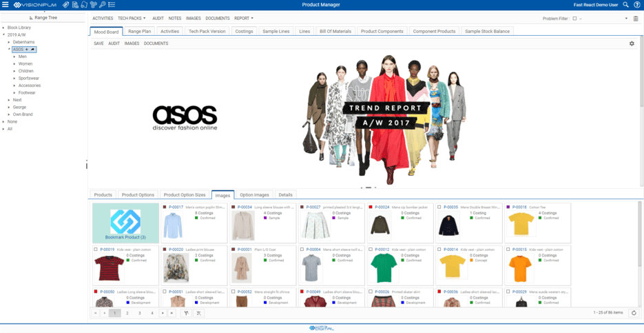The height and width of the screenshot is (333, 644).
Task: Open mood board settings gear
Action: (632, 43)
